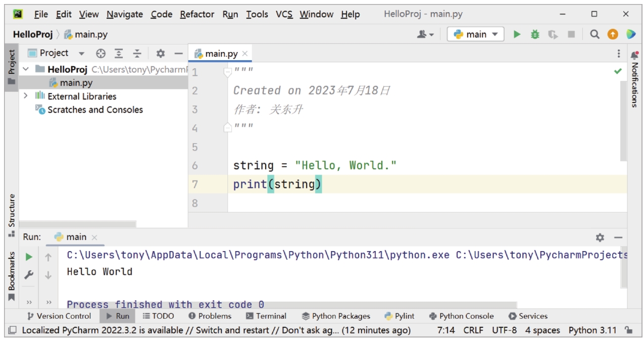Collapse all nodes in Project panel
Viewport: 644px width, 339px height.
(137, 53)
